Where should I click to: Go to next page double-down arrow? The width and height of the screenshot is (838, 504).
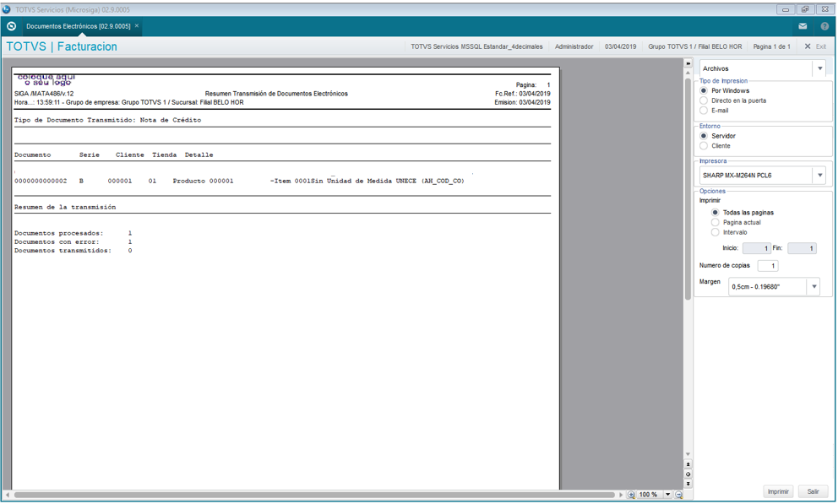688,484
